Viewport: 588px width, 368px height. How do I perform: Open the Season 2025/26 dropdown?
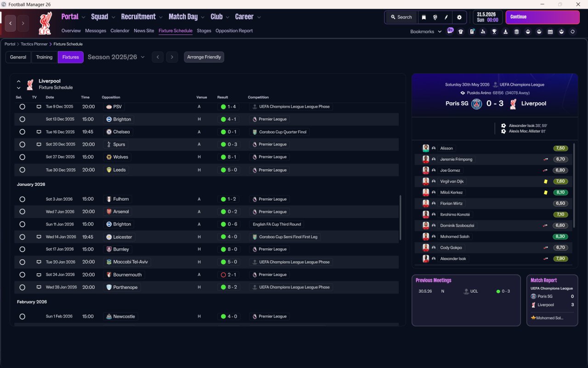tap(116, 57)
